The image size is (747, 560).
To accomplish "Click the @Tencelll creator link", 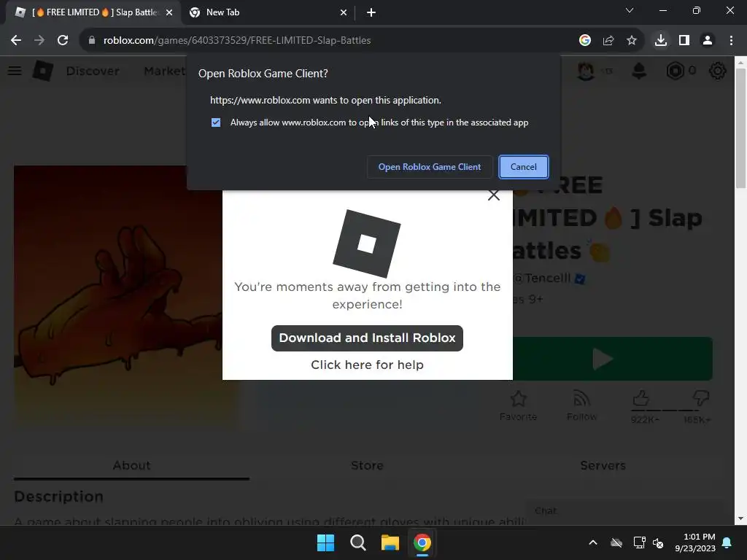I will tap(543, 278).
